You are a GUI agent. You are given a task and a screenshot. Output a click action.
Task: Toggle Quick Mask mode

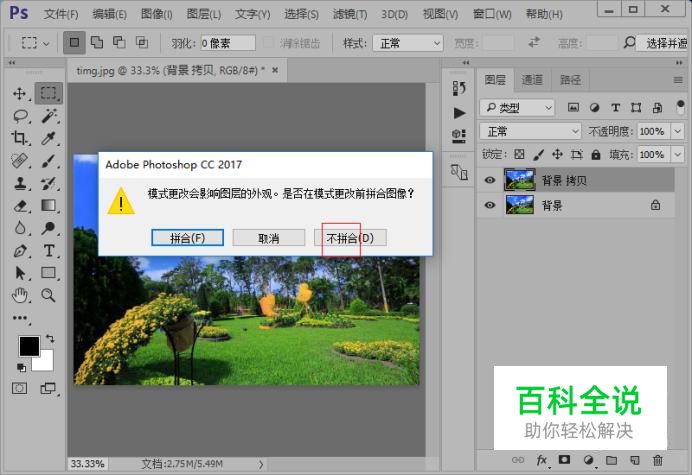click(19, 388)
